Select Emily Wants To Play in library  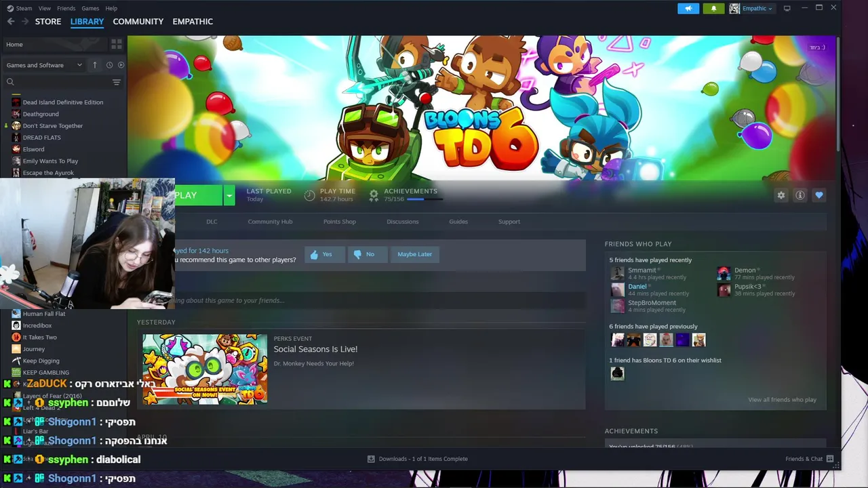(x=50, y=161)
